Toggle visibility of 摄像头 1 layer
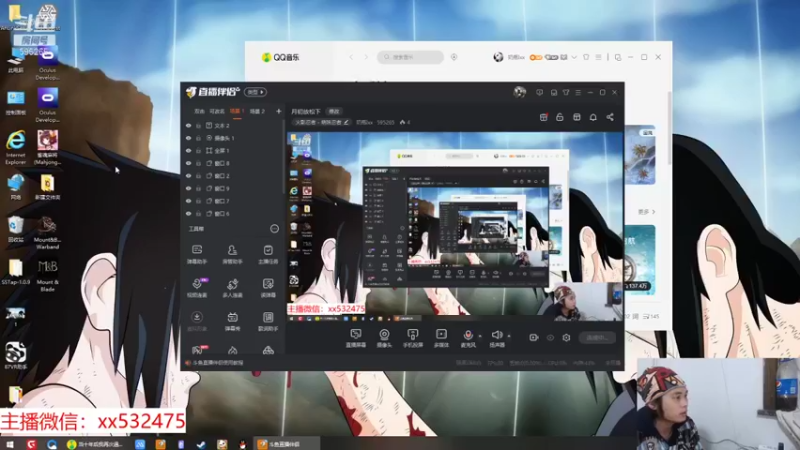This screenshot has width=800, height=450. 188,138
